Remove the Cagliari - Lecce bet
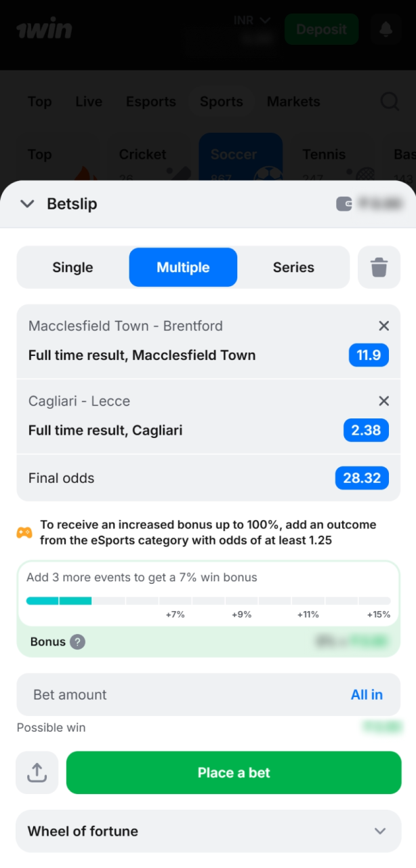Screen dimensions: 416x868 (x=384, y=401)
